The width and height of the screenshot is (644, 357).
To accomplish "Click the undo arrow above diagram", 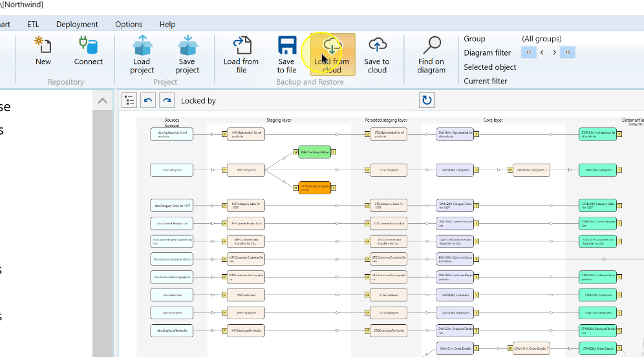I will (x=148, y=100).
